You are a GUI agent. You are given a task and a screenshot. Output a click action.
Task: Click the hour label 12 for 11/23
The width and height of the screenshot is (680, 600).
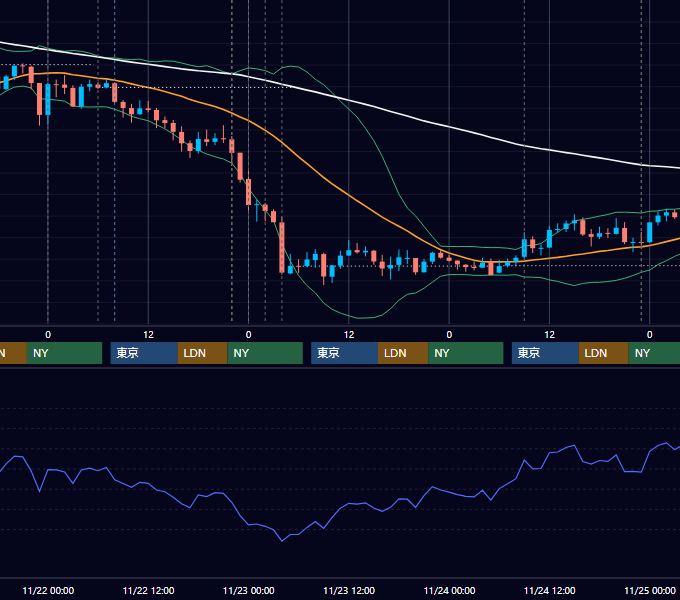tap(349, 335)
